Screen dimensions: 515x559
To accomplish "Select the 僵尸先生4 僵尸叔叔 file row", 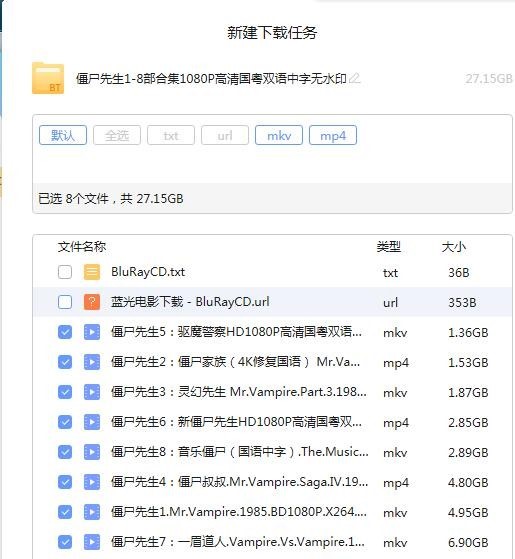I will [x=273, y=482].
